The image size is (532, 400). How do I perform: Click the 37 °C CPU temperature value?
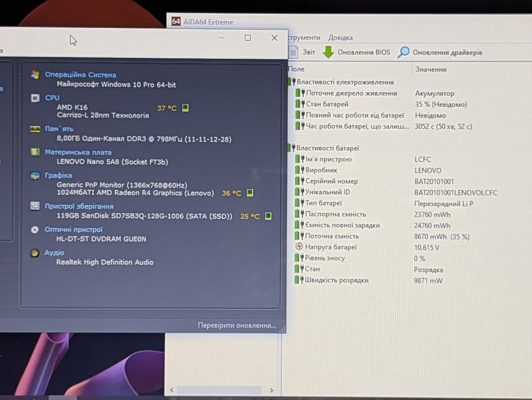coord(167,108)
